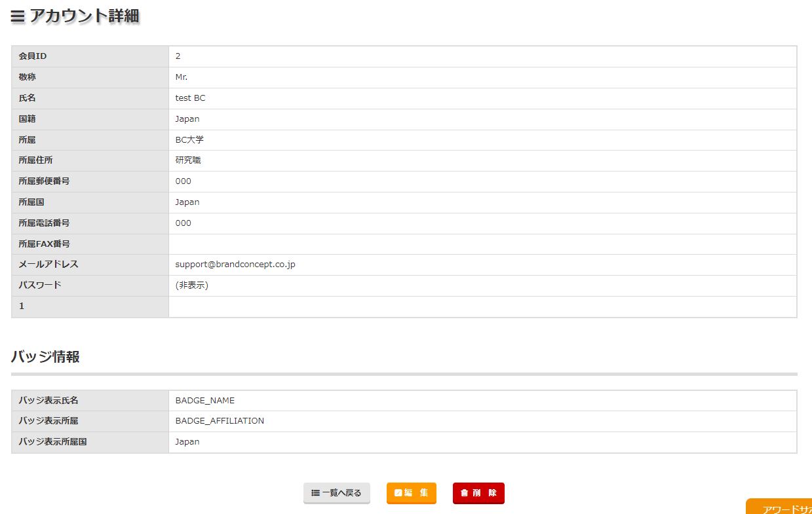Select the BADGE_AFFILIATION value cell
Image resolution: width=812 pixels, height=514 pixels.
click(220, 421)
